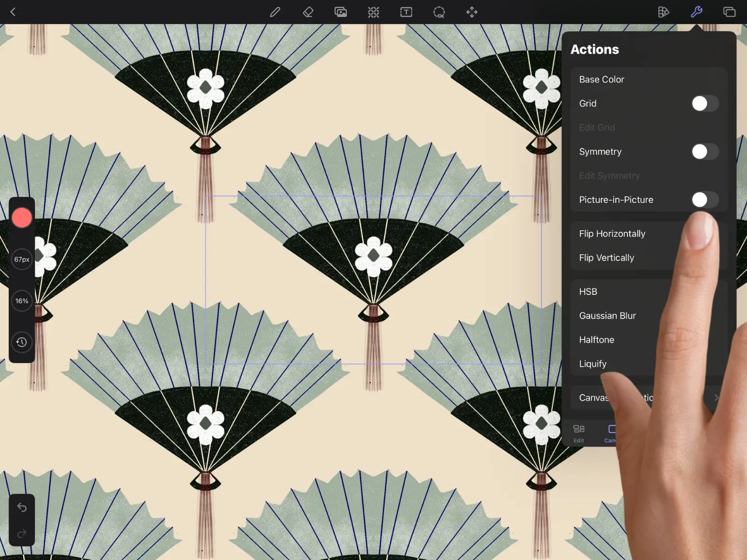Viewport: 747px width, 560px height.
Task: Expand the Canvas options chevron
Action: click(716, 398)
